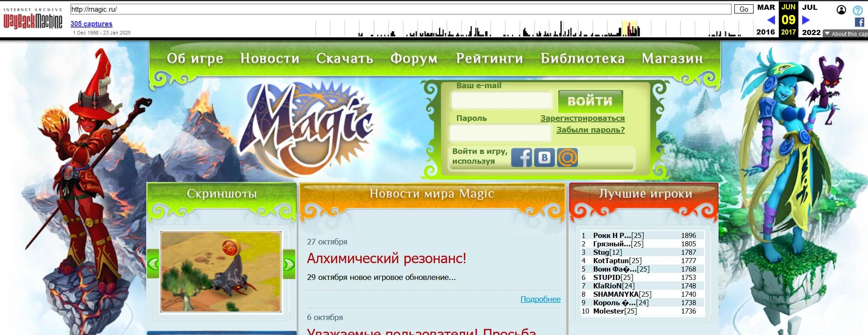Open 305 captures link
The width and height of the screenshot is (868, 335).
point(92,24)
